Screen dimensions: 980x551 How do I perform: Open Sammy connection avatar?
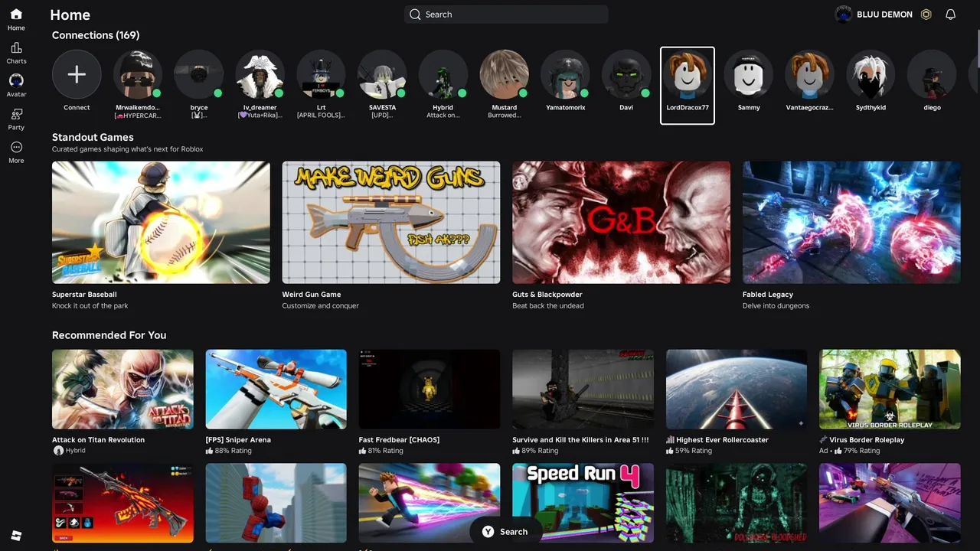click(749, 74)
